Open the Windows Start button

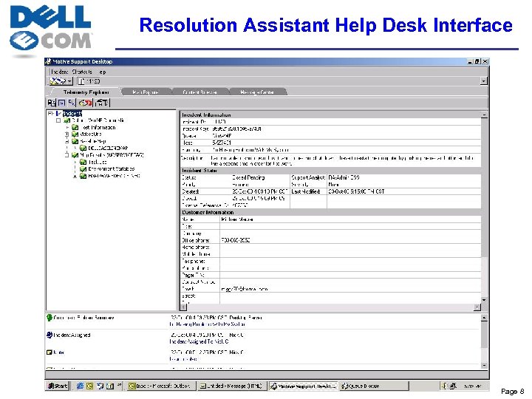click(x=58, y=386)
